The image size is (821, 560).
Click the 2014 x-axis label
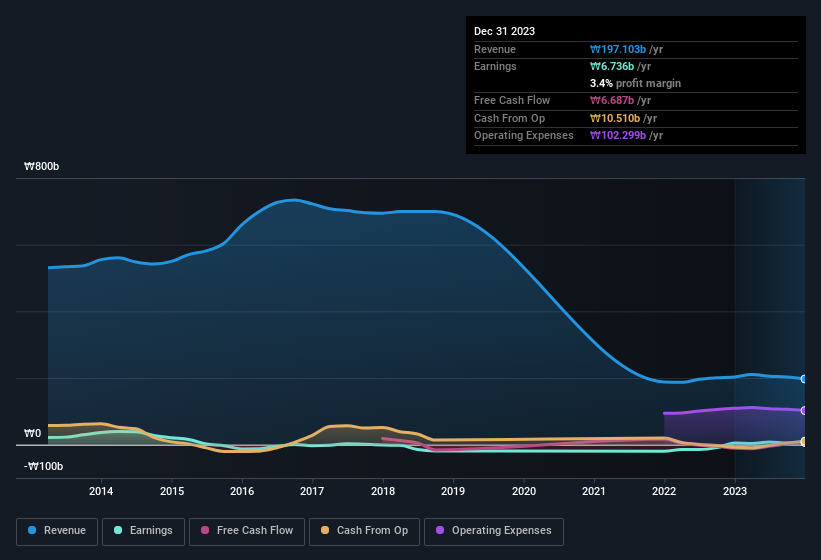pos(101,491)
